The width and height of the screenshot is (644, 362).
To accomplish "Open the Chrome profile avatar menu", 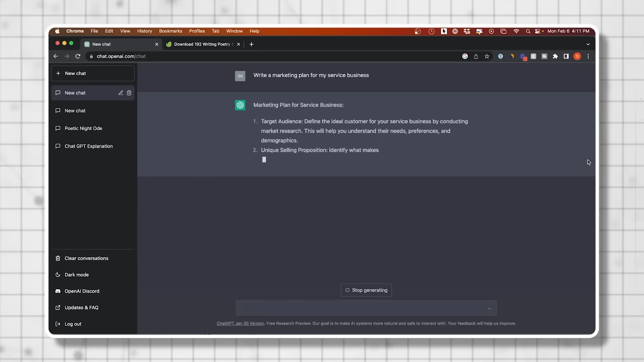I will [577, 56].
